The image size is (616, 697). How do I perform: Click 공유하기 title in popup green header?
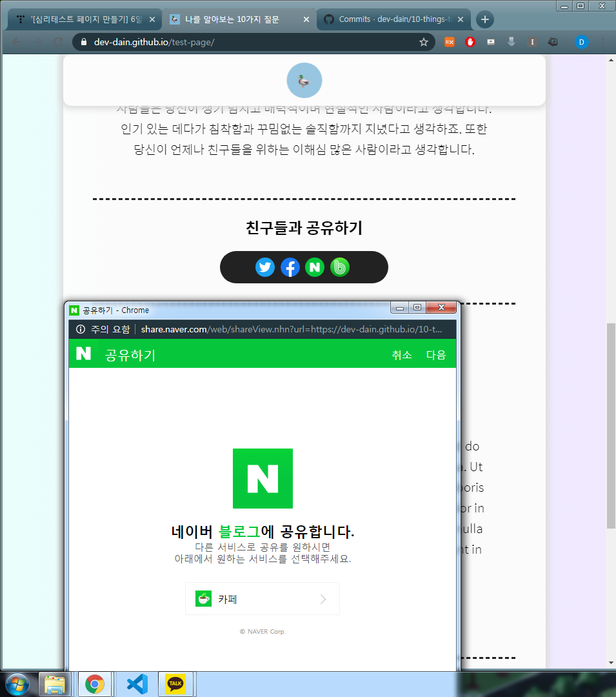coord(130,355)
